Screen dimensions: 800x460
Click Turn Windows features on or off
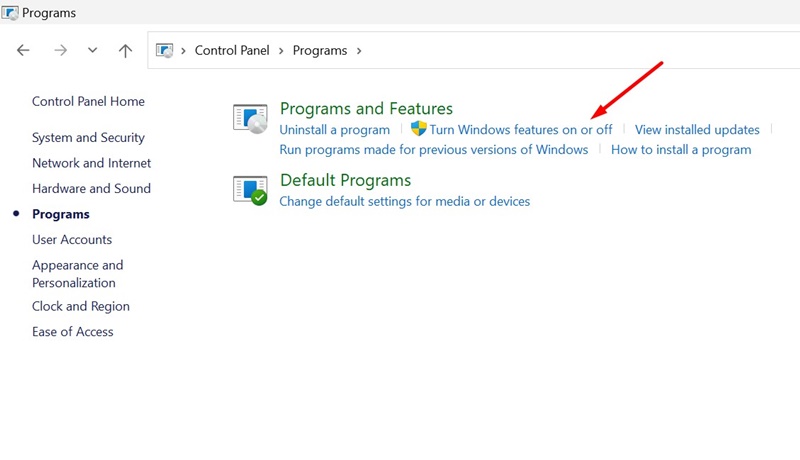520,130
